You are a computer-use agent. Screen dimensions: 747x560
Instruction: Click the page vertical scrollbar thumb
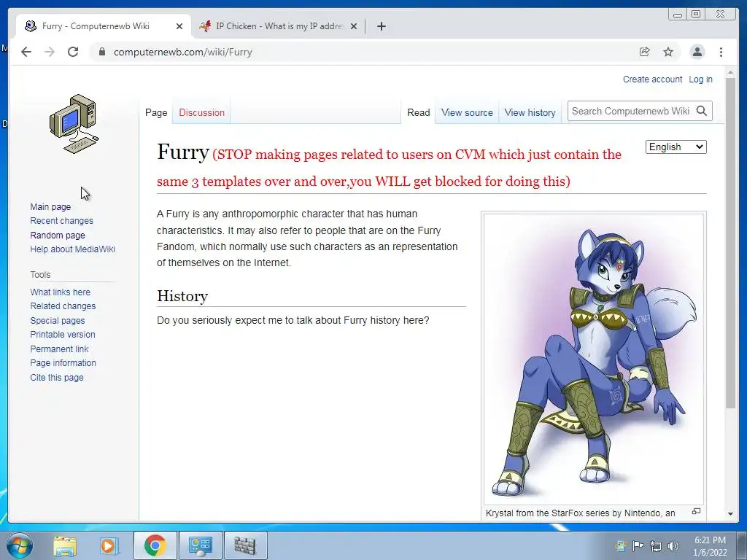coord(730,243)
